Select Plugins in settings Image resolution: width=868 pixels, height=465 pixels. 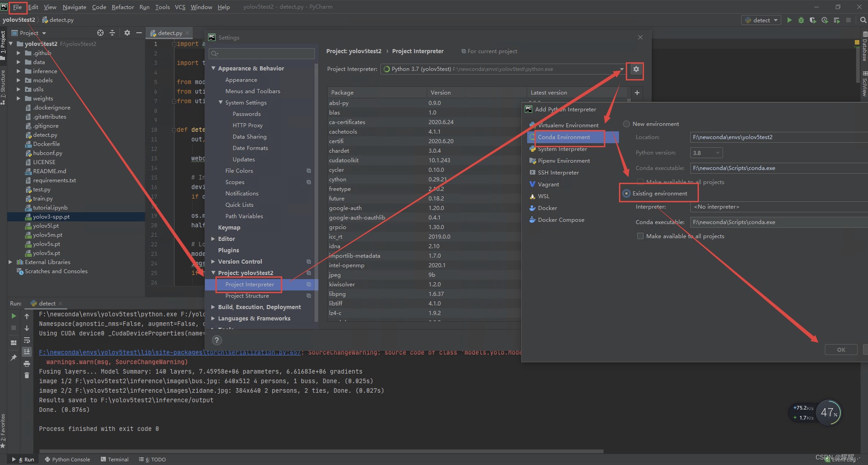pos(229,250)
